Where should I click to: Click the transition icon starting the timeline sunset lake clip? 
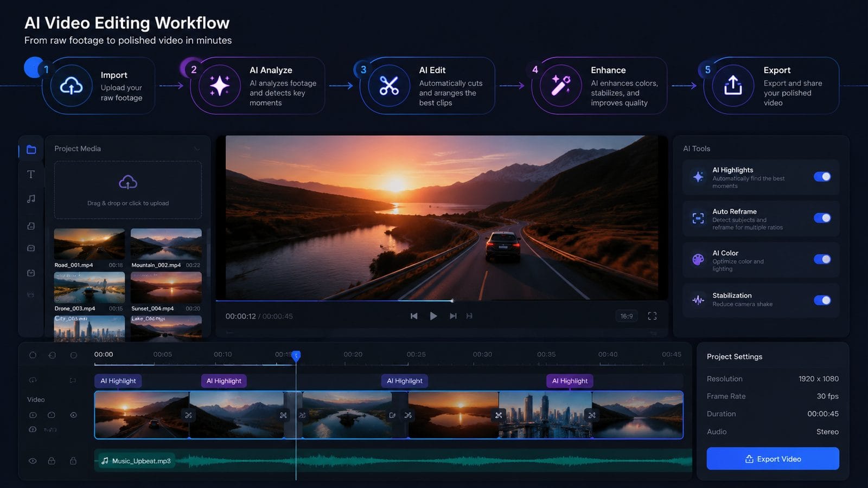pyautogui.click(x=408, y=415)
